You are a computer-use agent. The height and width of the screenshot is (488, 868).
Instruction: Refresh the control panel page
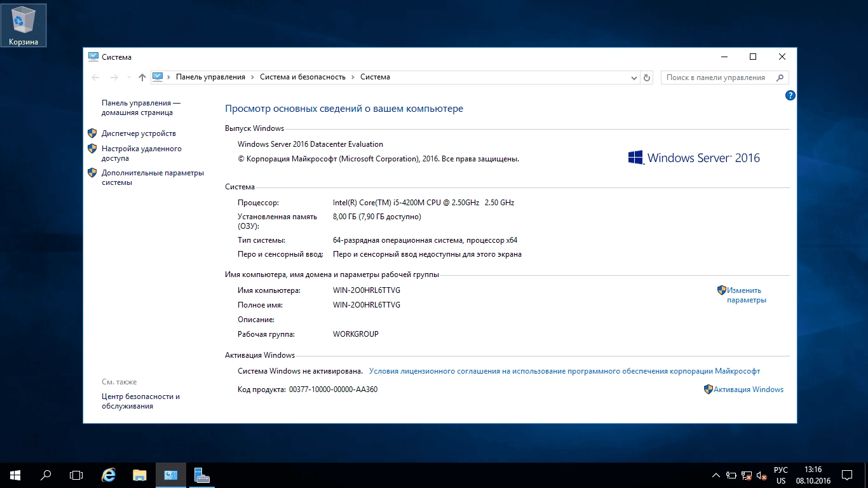(647, 78)
